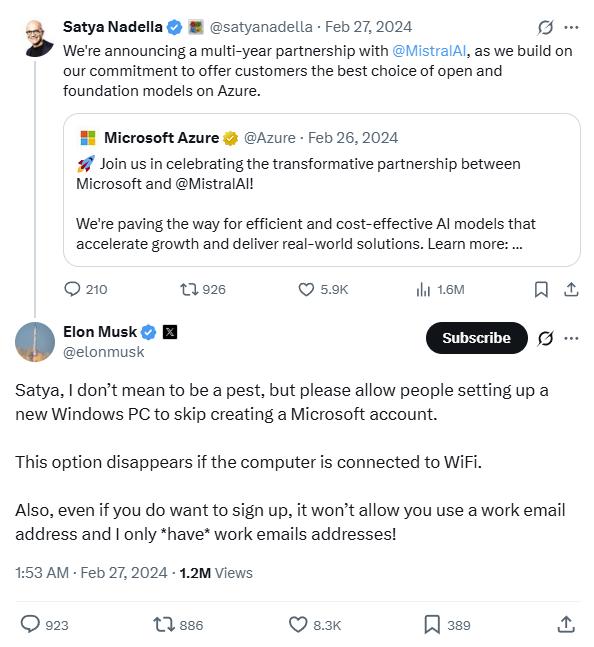Open Elon Musk's profile picture
The image size is (594, 647).
(x=35, y=342)
